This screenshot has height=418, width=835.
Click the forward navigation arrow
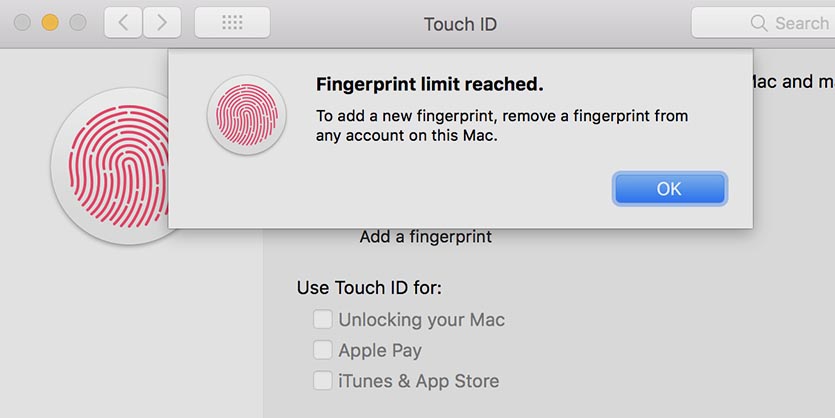[162, 22]
